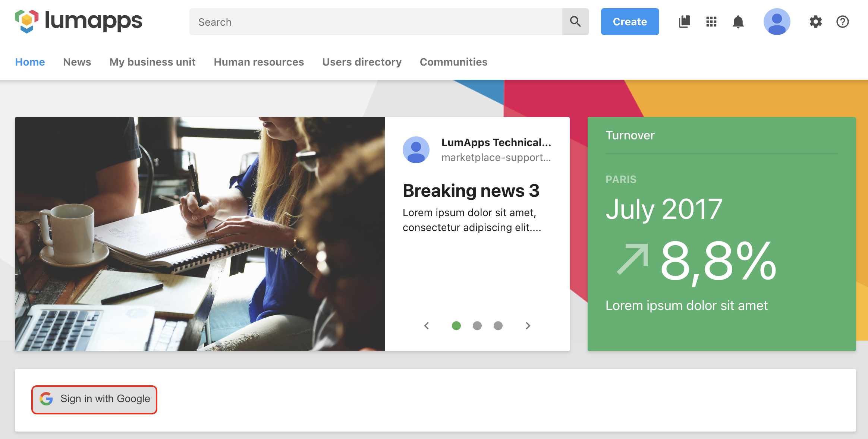The image size is (868, 439).
Task: Open the Communities menu item
Action: pos(453,62)
